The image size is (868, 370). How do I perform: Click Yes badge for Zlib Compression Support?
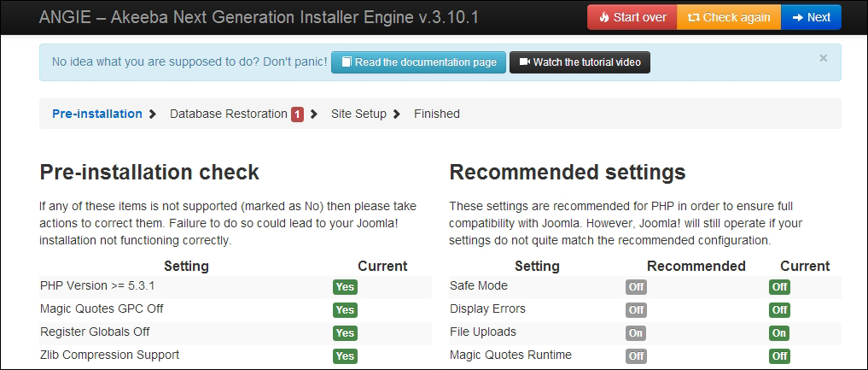point(345,356)
